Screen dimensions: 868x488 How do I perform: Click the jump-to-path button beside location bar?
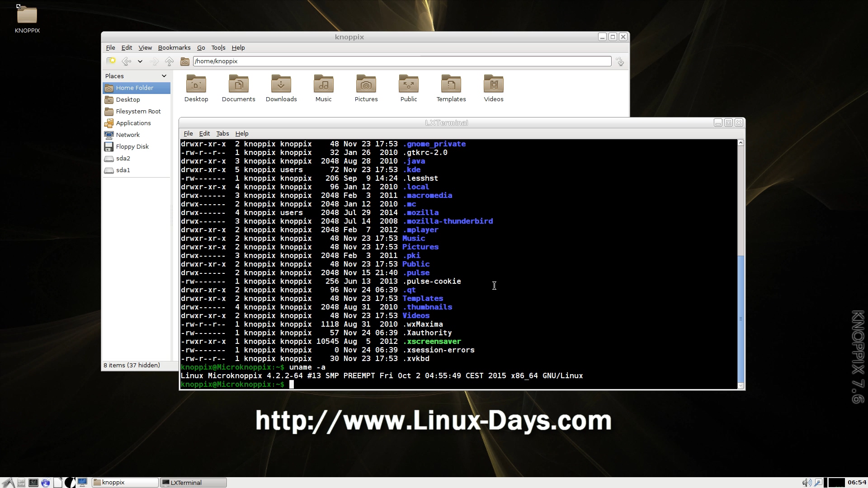620,61
